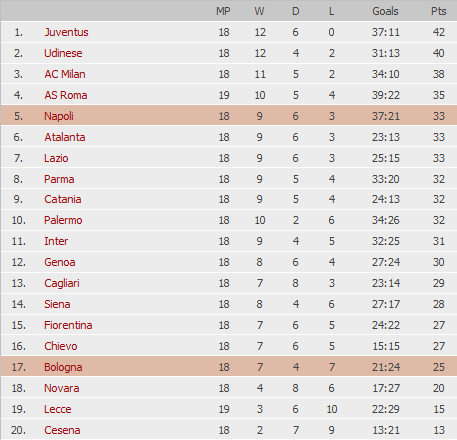Click the Goals column header
Image resolution: width=457 pixels, height=440 pixels.
tap(385, 11)
